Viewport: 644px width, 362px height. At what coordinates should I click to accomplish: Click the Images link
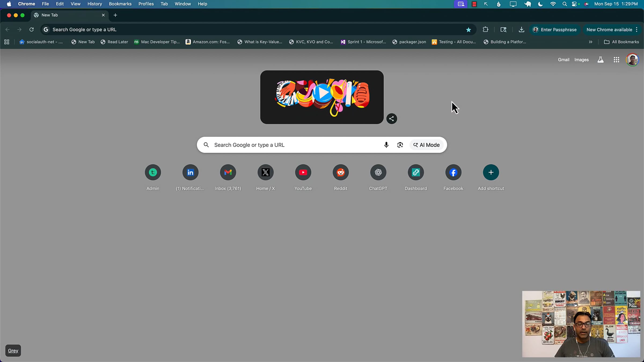(x=581, y=60)
